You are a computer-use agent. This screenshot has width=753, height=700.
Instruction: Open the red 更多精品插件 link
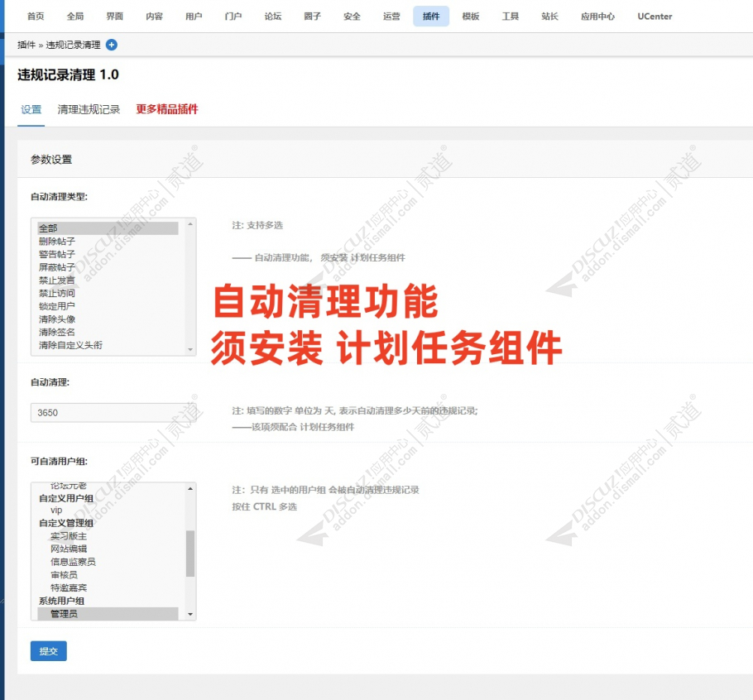coord(166,109)
